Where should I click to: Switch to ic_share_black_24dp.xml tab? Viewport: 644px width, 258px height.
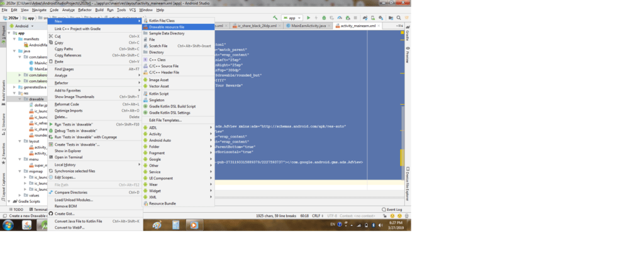[x=257, y=26]
